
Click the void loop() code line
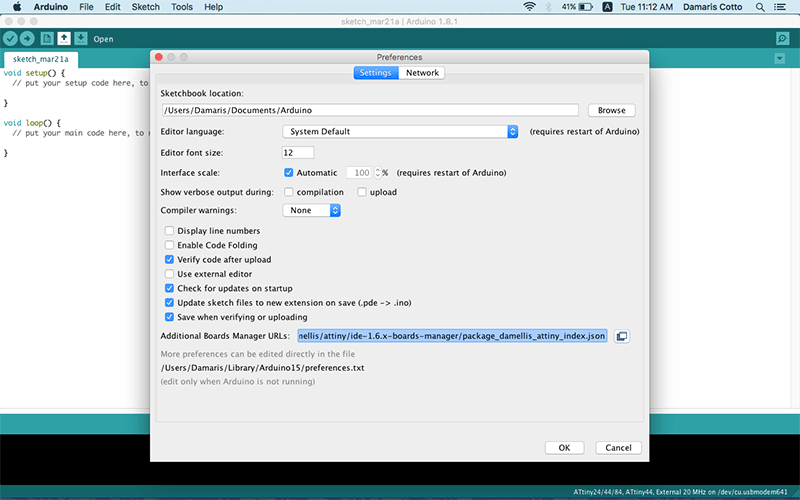tap(32, 123)
